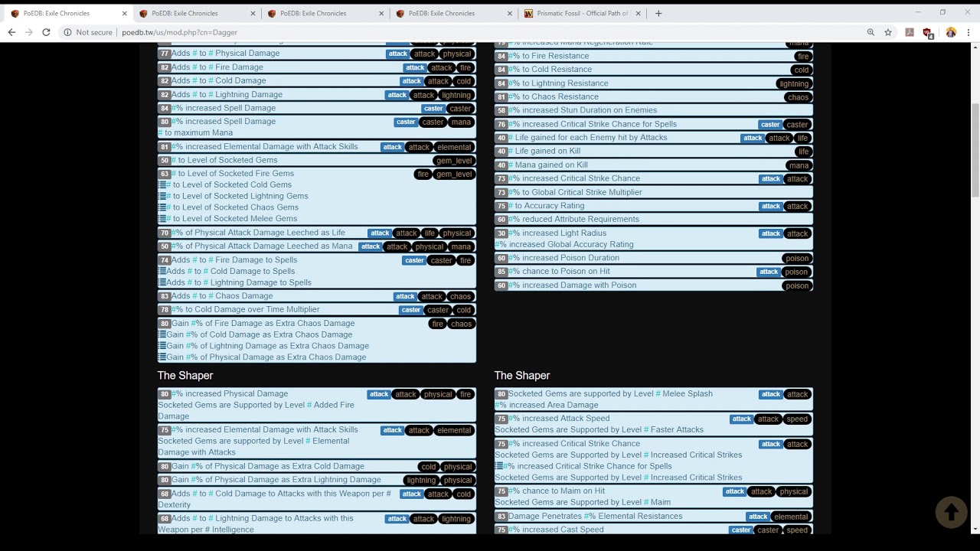The width and height of the screenshot is (980, 551).
Task: Click mana tag on Spell Damage maximum Mana row
Action: [x=461, y=122]
